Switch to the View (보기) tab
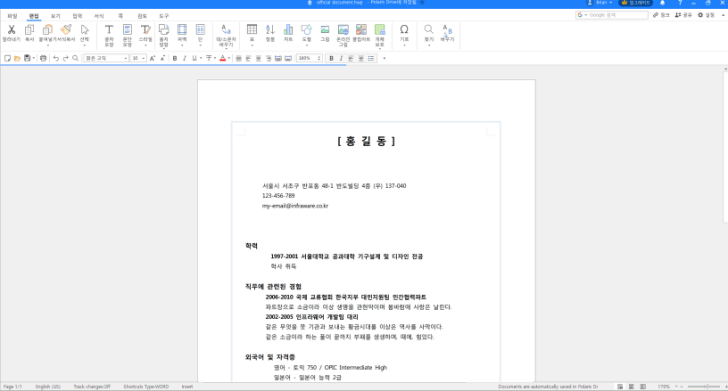This screenshot has width=728, height=391. point(55,16)
